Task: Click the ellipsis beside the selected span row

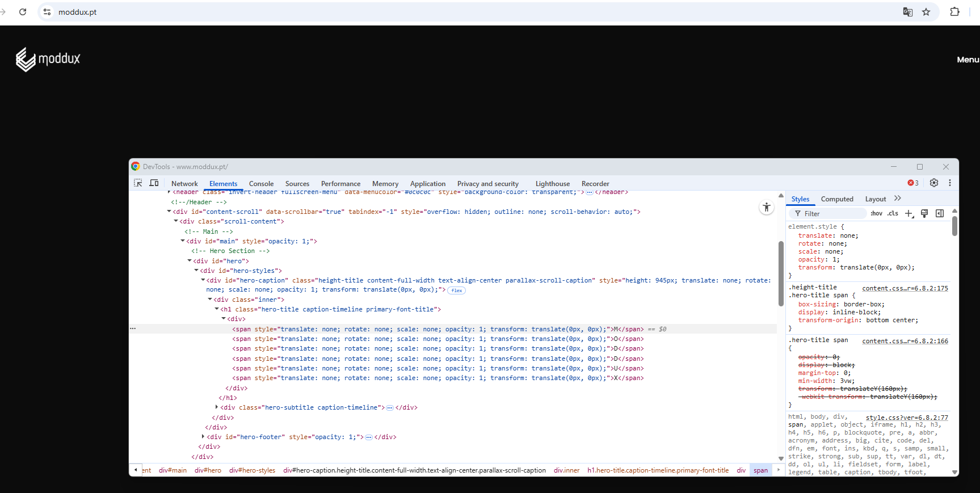Action: pyautogui.click(x=133, y=328)
